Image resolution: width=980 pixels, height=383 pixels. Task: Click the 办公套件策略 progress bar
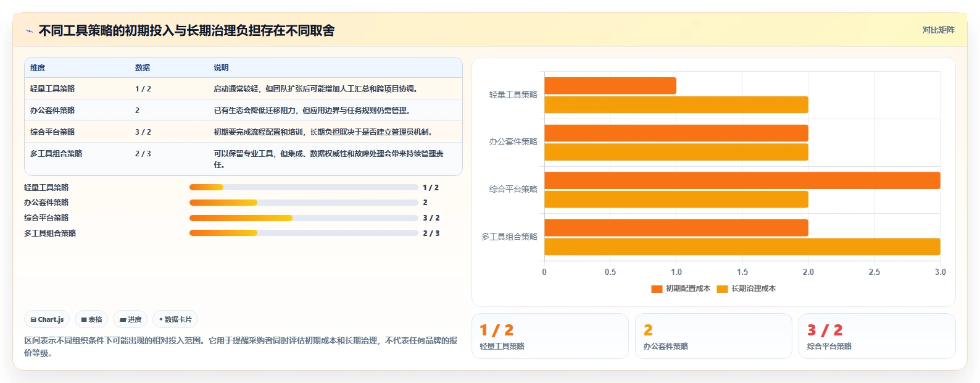tap(304, 203)
